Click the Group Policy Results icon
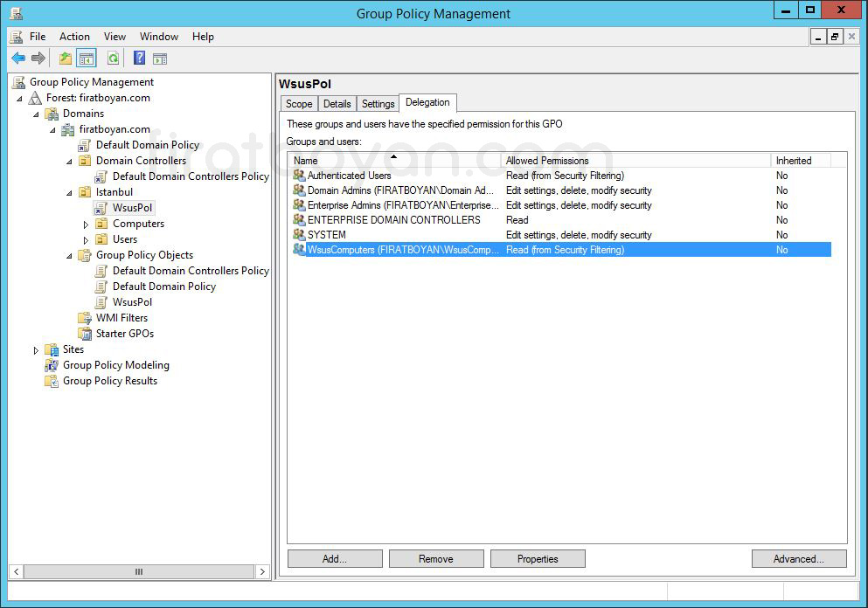 point(52,381)
